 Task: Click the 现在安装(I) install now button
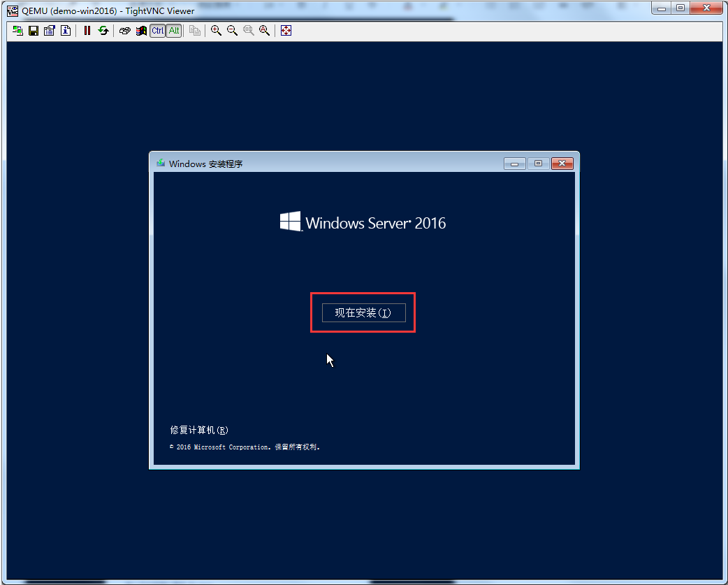(x=363, y=312)
